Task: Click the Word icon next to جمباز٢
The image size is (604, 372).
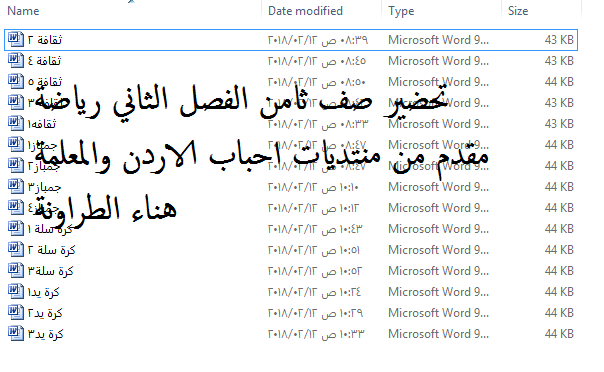Action: [x=16, y=166]
